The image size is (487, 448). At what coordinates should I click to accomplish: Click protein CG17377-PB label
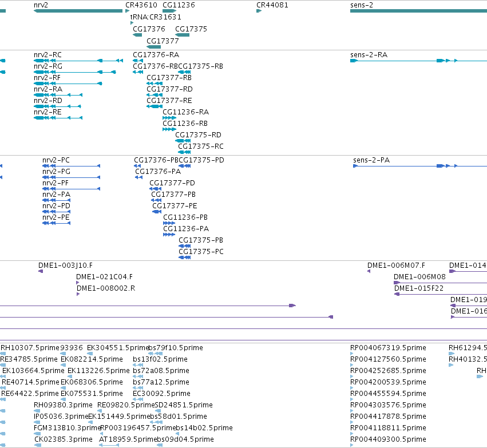tap(173, 195)
